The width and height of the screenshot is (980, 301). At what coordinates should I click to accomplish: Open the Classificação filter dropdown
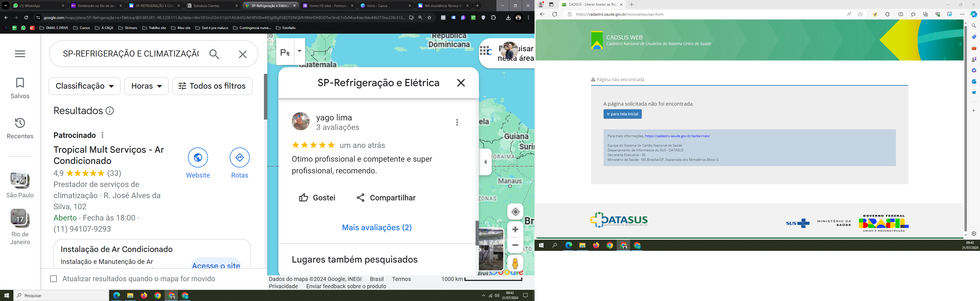pos(84,86)
